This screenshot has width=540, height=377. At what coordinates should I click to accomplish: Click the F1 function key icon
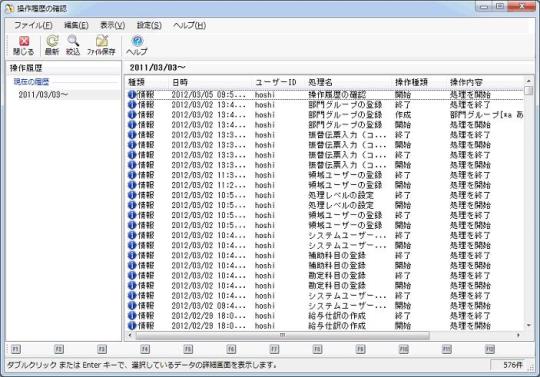click(x=16, y=349)
